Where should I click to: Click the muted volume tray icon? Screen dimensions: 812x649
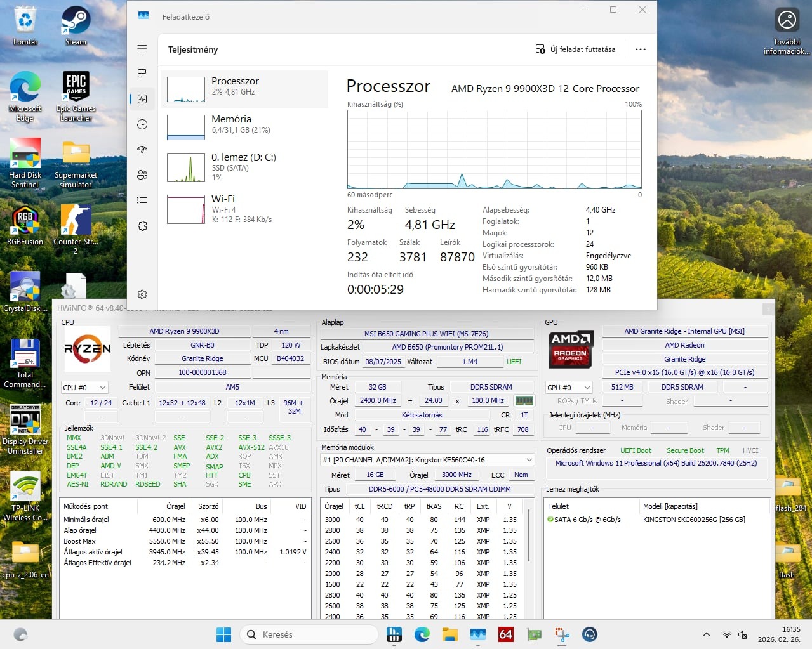(743, 635)
